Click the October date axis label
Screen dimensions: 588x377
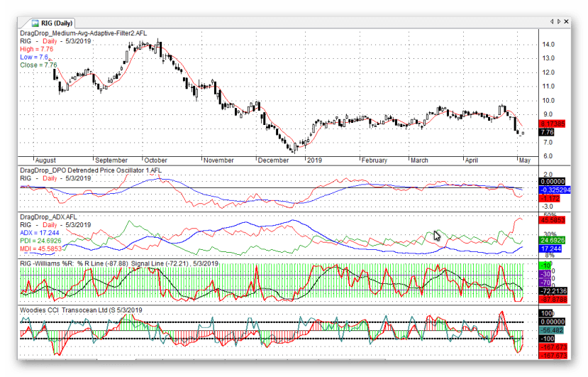click(155, 160)
